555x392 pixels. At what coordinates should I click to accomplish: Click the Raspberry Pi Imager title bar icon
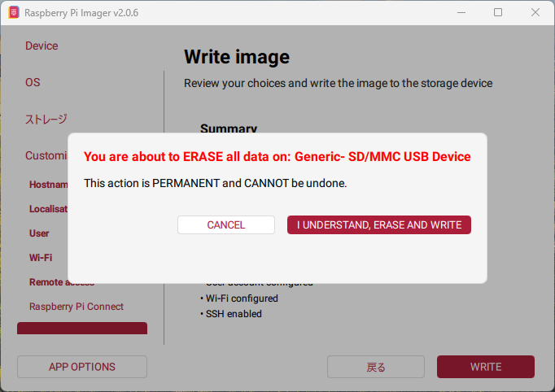pos(12,13)
